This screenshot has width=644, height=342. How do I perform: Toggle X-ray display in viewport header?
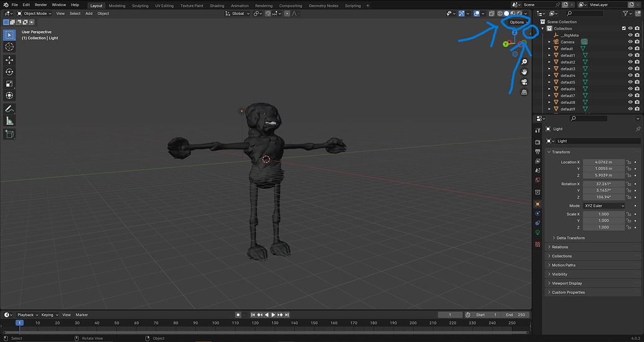[492, 14]
